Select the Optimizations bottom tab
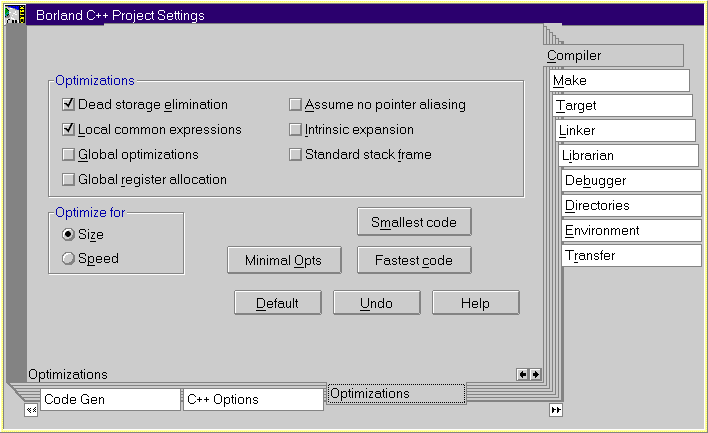This screenshot has width=708, height=433. click(396, 394)
